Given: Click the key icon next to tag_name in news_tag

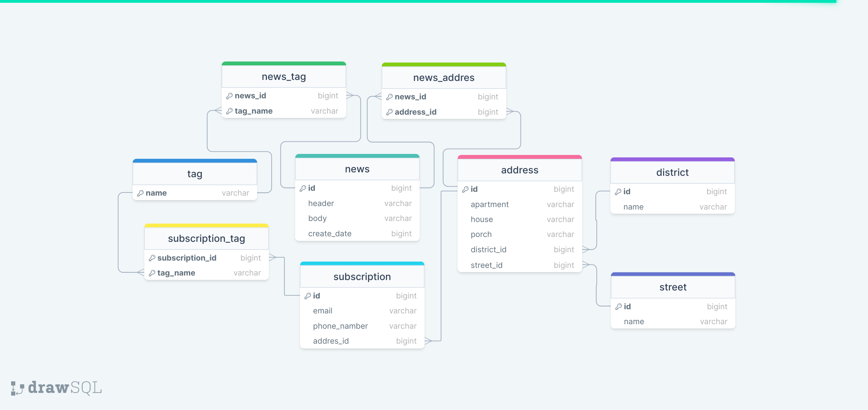Looking at the screenshot, I should pos(230,111).
